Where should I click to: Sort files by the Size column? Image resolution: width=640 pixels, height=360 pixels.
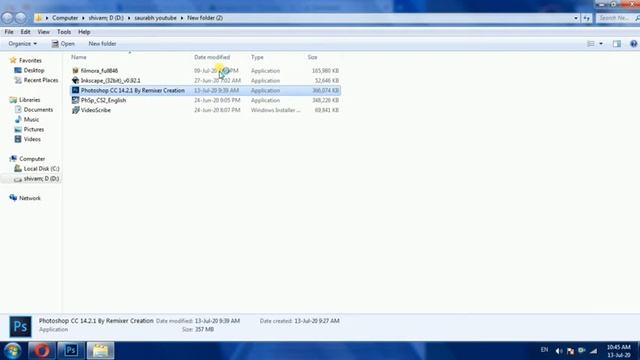pyautogui.click(x=312, y=57)
